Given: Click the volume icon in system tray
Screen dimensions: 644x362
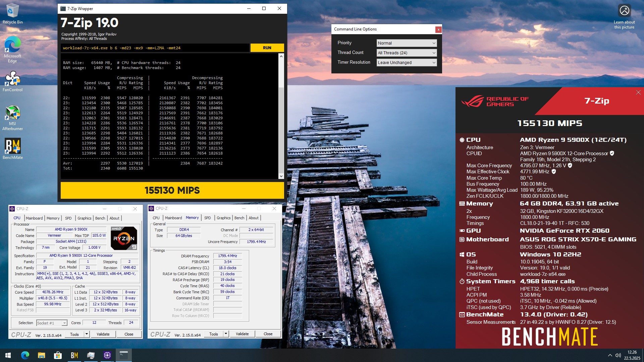Looking at the screenshot, I should tap(618, 355).
